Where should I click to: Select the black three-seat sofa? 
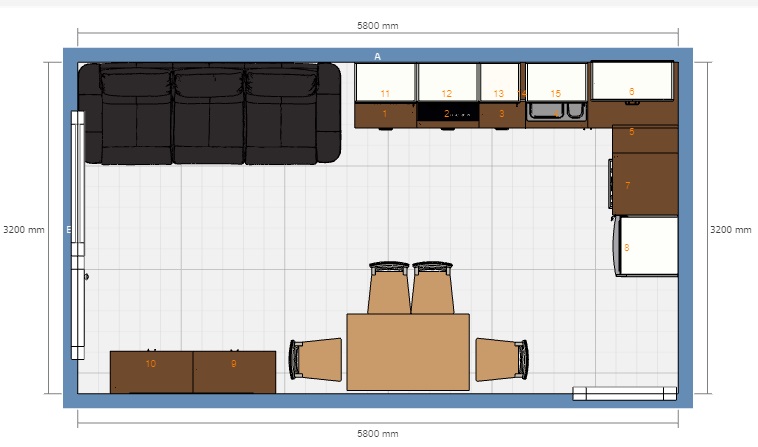[x=210, y=113]
